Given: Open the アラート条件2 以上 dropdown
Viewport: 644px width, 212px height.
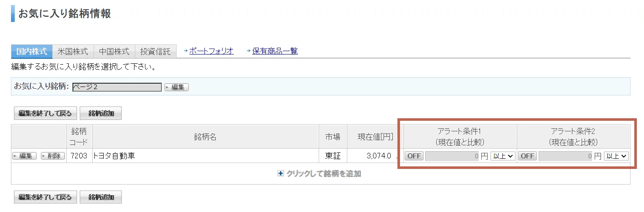Looking at the screenshot, I should coord(616,156).
